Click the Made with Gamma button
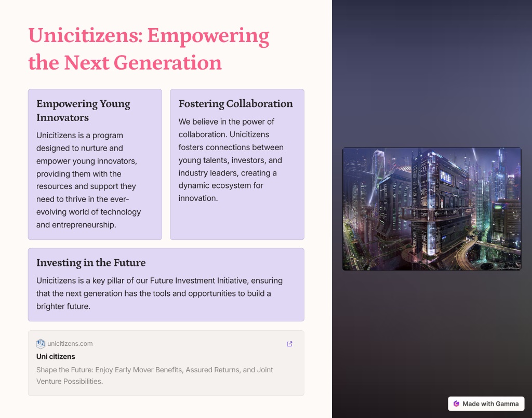 (486, 404)
